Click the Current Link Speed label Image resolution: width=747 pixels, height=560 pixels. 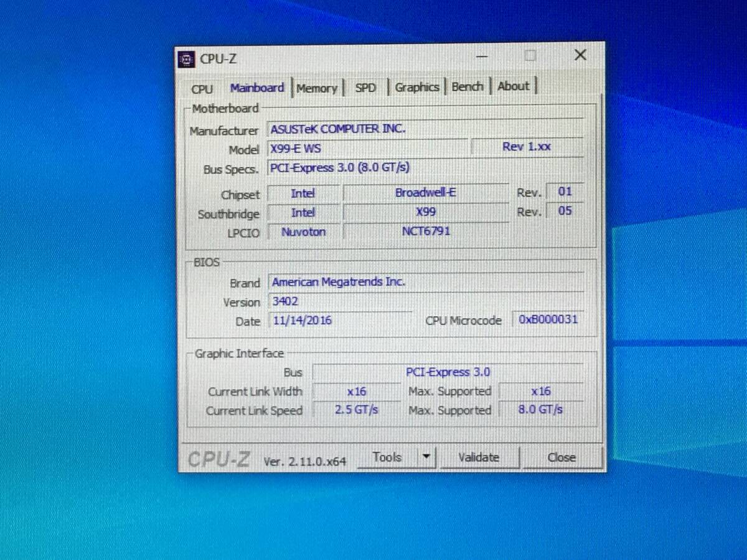[254, 411]
